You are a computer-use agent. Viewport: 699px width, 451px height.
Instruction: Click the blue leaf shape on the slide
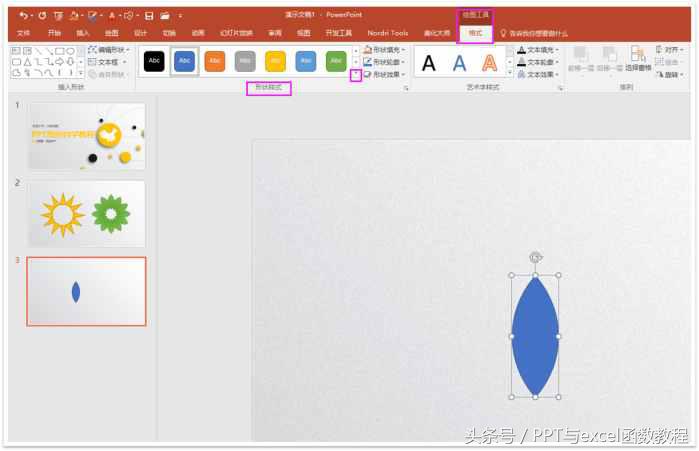tap(535, 336)
